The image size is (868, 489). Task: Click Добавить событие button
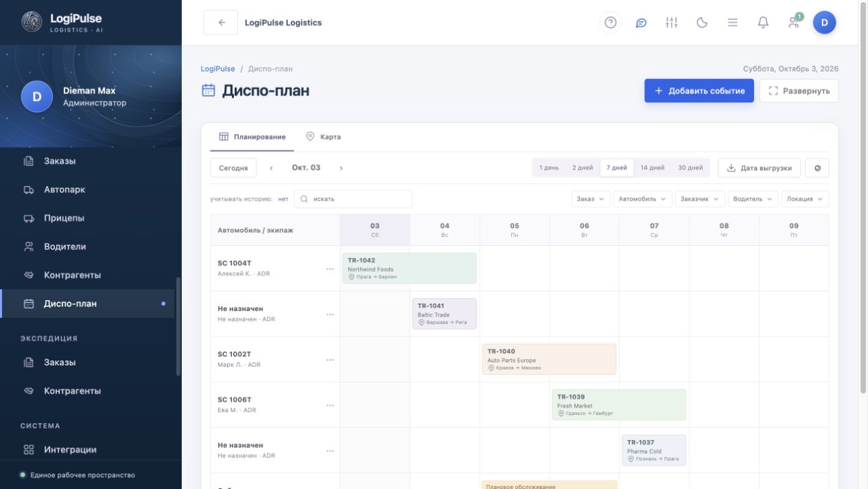point(699,91)
